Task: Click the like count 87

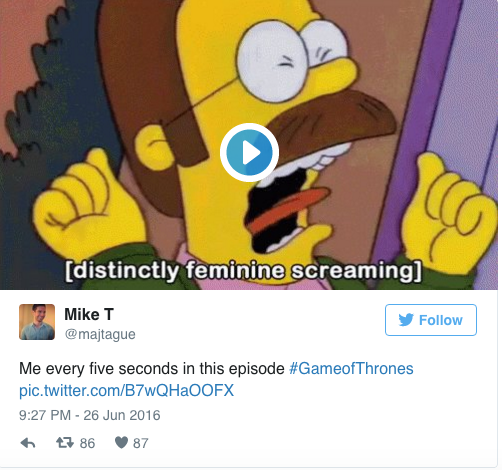Action: 141,443
